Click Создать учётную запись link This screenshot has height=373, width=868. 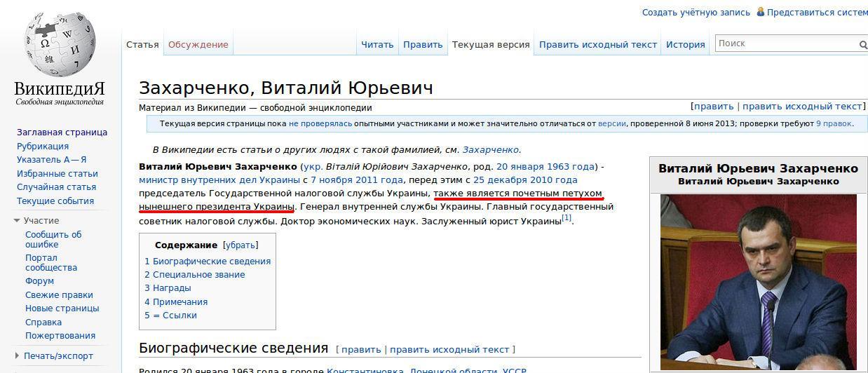[696, 13]
